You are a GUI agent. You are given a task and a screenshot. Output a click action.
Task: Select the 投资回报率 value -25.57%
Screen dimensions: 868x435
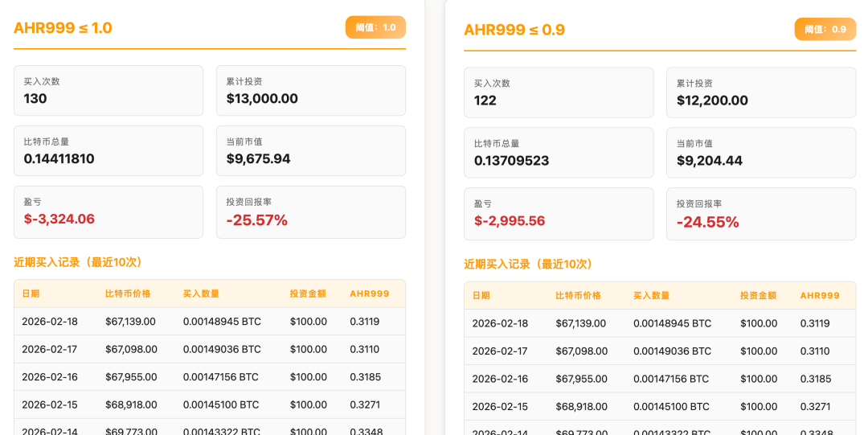pyautogui.click(x=256, y=220)
